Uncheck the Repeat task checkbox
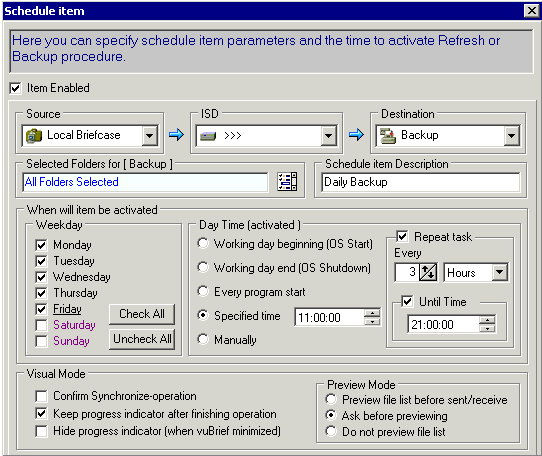The image size is (542, 456). tap(402, 236)
